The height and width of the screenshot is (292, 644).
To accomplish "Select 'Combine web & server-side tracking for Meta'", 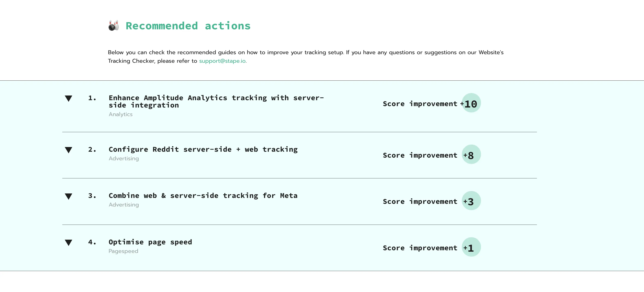I will tap(203, 195).
